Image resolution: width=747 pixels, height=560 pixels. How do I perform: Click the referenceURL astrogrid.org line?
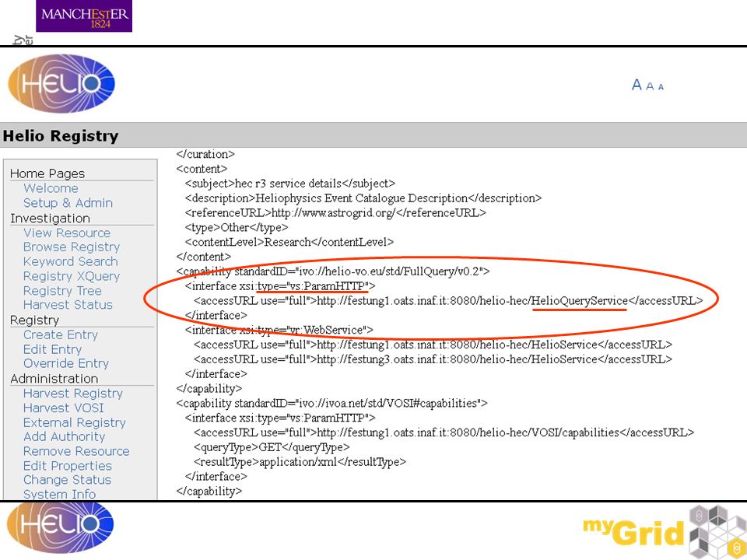click(x=335, y=213)
